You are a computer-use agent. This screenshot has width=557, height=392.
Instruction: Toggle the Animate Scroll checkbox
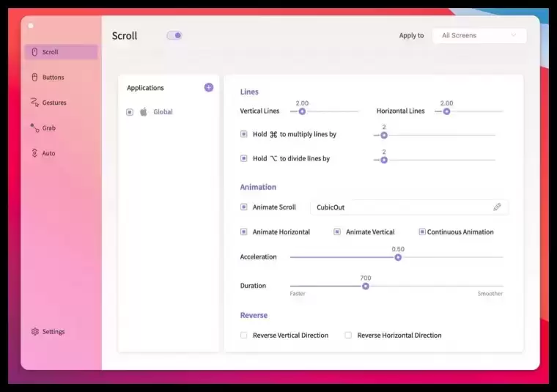click(243, 207)
